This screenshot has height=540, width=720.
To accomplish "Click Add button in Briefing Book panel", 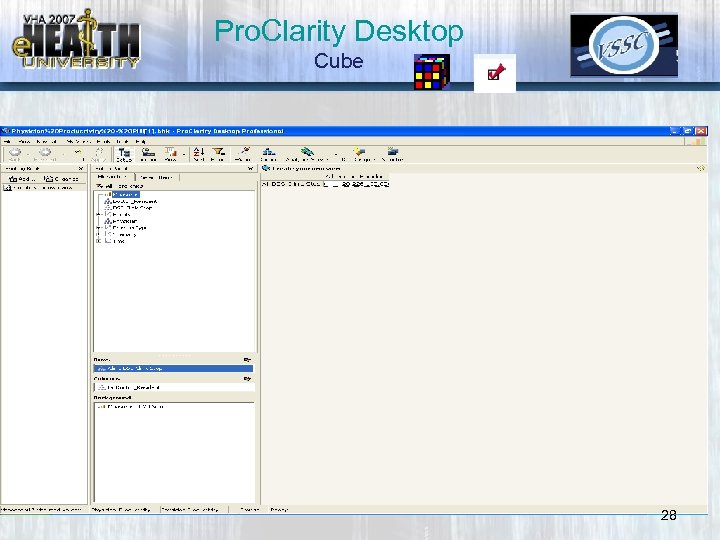I will pos(22,179).
